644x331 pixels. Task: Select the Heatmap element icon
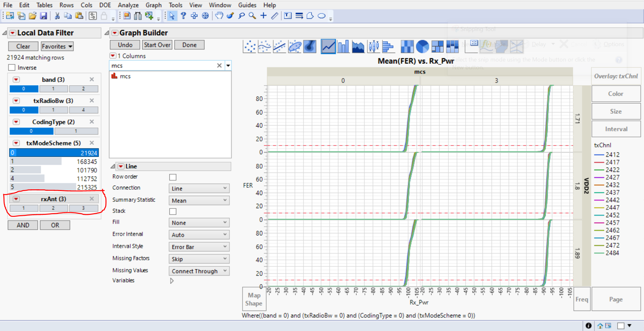point(407,47)
